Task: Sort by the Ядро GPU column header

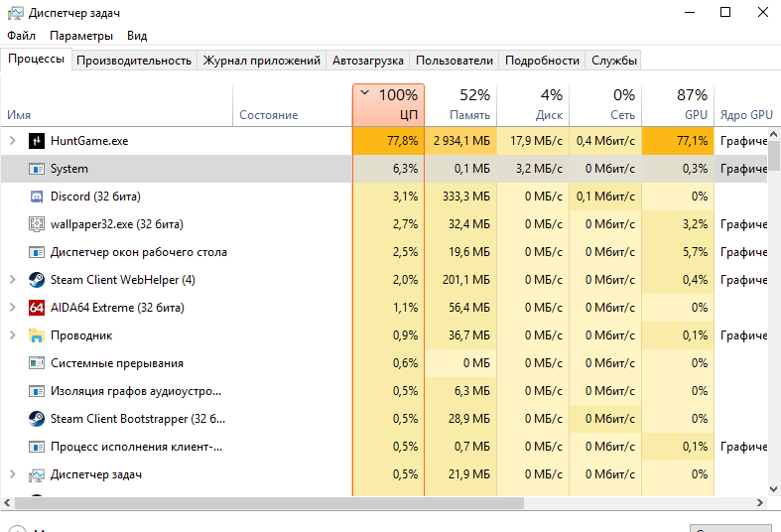Action: (745, 105)
